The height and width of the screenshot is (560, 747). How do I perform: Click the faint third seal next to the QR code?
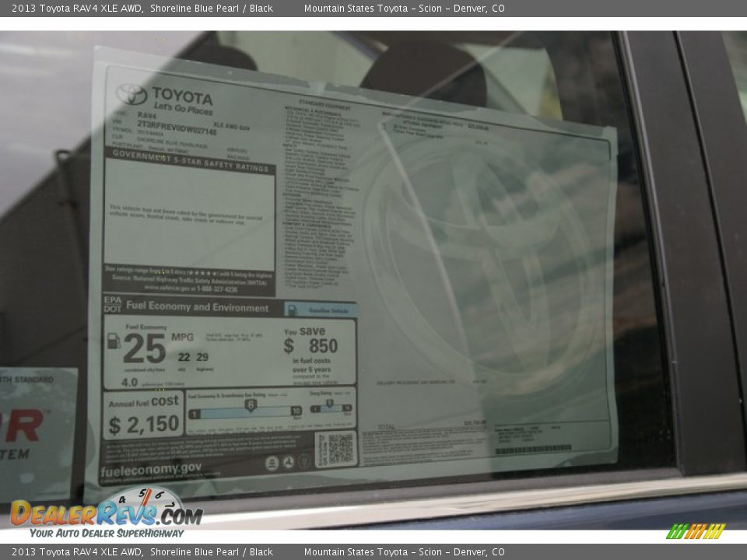pyautogui.click(x=304, y=461)
